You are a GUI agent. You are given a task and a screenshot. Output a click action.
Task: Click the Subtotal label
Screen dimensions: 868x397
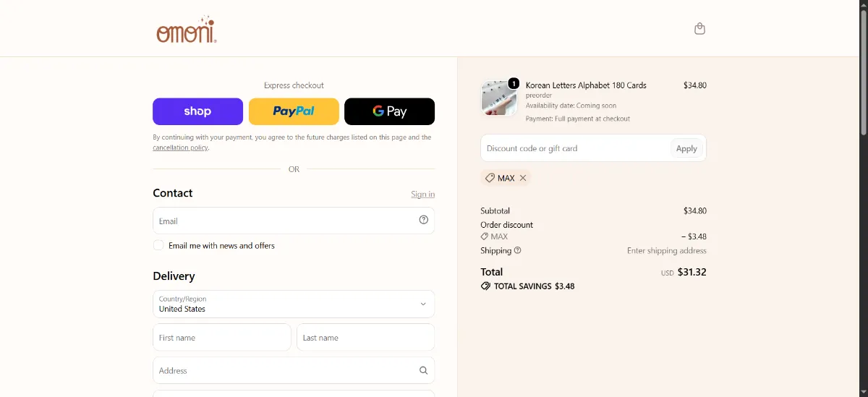(495, 211)
